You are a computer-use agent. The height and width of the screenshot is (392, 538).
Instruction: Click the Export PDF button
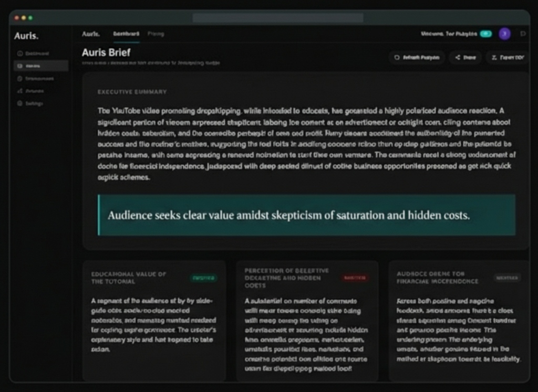[506, 57]
